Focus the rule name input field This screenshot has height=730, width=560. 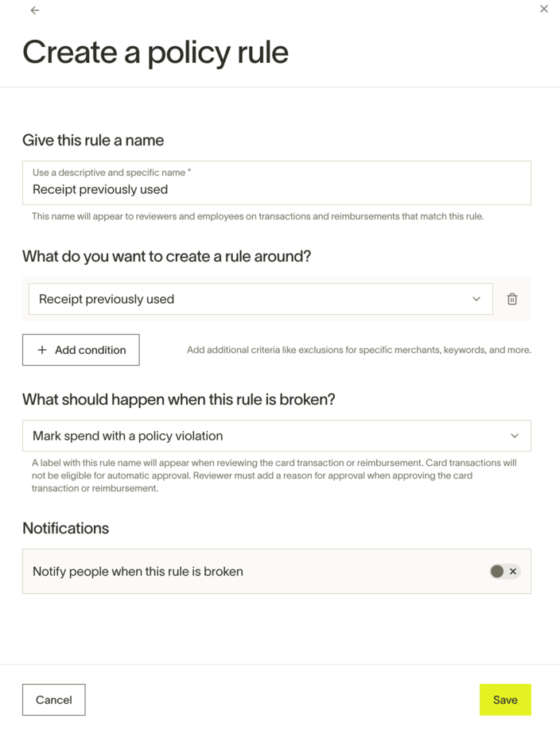[x=277, y=183]
